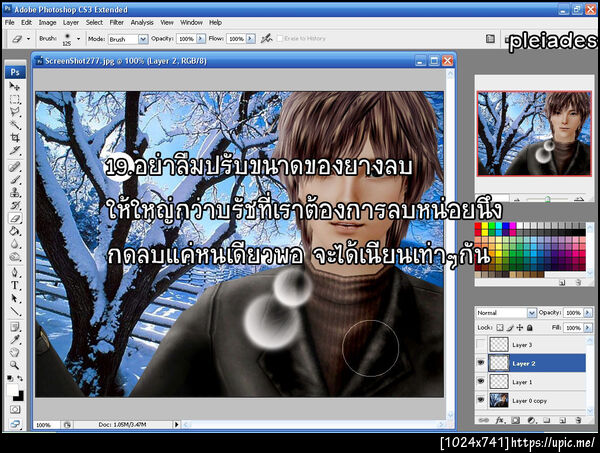Select the Crop tool
This screenshot has height=453, width=600.
pyautogui.click(x=15, y=137)
